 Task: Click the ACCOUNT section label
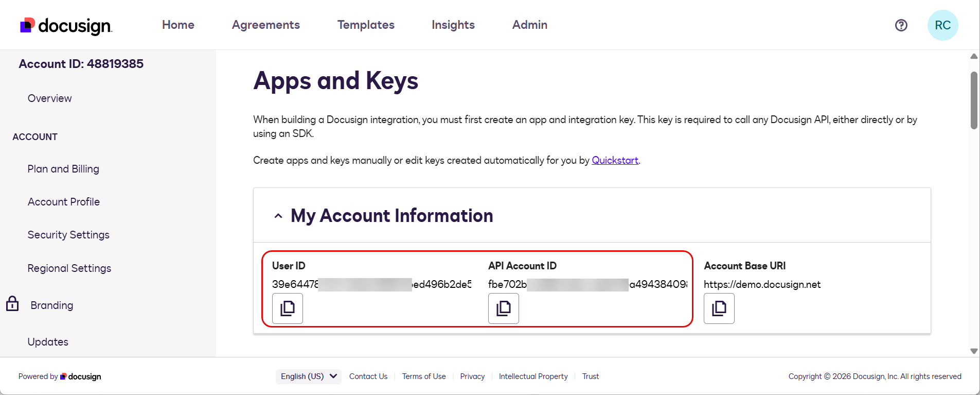pyautogui.click(x=35, y=137)
